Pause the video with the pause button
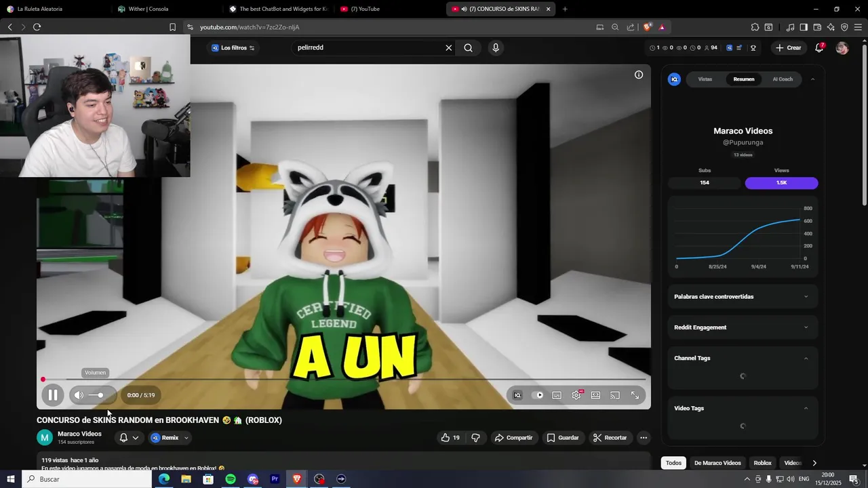This screenshot has height=488, width=868. click(x=52, y=395)
